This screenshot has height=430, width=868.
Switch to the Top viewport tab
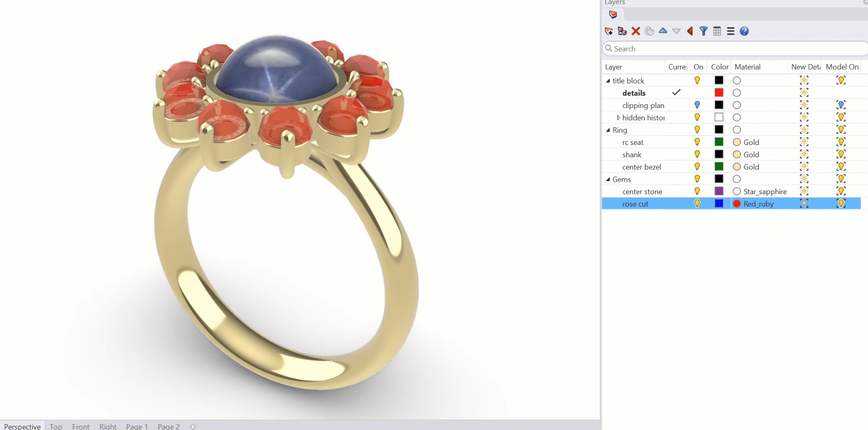pos(56,426)
